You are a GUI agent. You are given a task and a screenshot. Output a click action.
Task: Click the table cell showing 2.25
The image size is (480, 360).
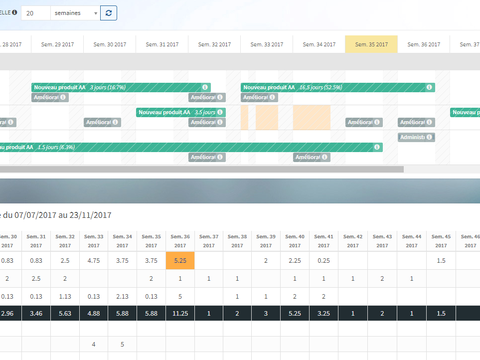tap(295, 261)
